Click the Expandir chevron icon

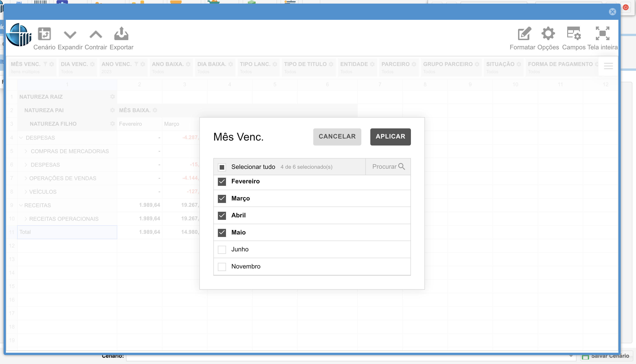click(70, 34)
